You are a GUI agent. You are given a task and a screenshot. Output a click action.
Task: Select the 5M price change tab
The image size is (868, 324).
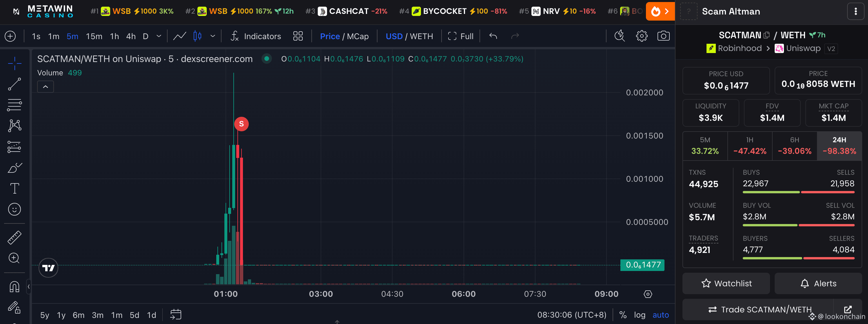(x=705, y=146)
